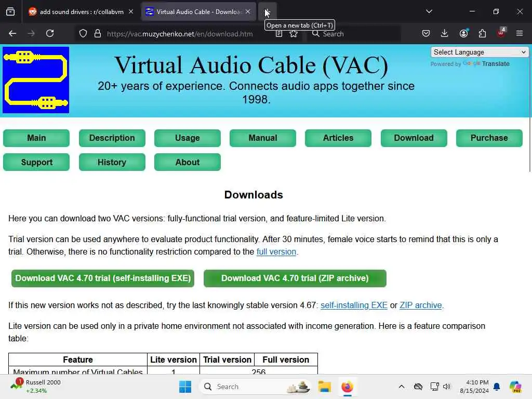Viewport: 532px width, 399px height.
Task: Toggle reader view icon in address bar
Action: (x=278, y=34)
